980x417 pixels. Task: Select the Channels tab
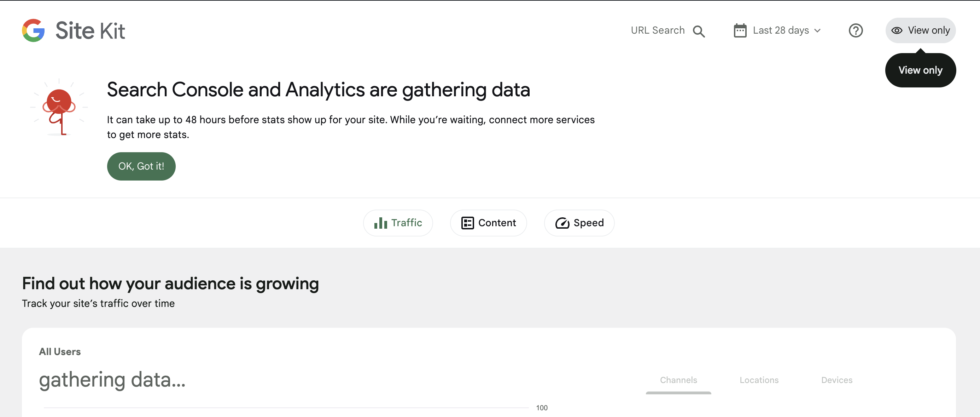tap(679, 380)
